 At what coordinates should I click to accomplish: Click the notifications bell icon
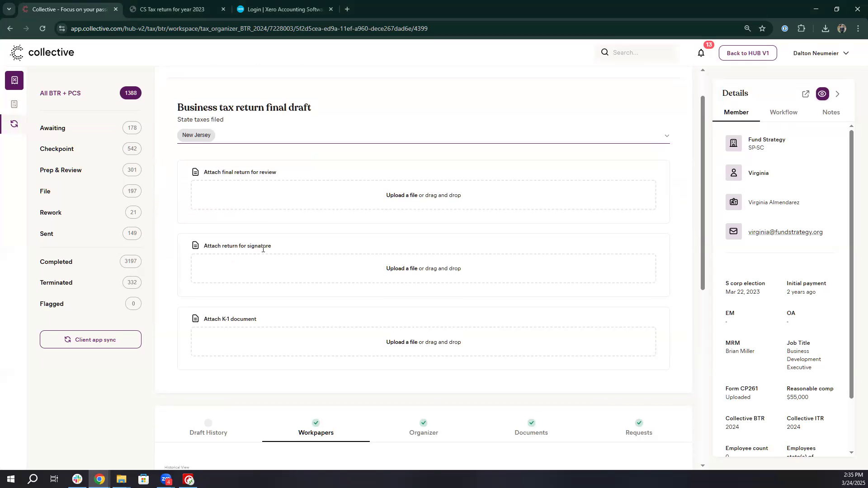[x=701, y=53]
